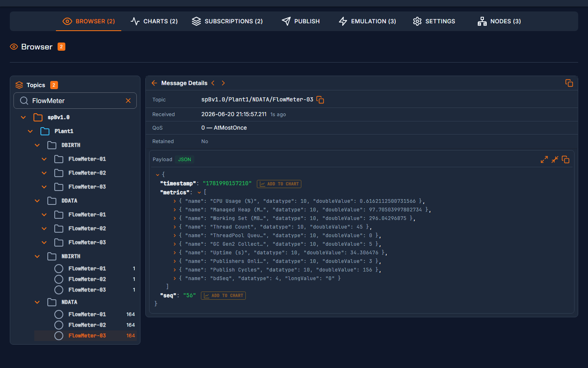Expand the bdSeq metric row

pos(175,278)
